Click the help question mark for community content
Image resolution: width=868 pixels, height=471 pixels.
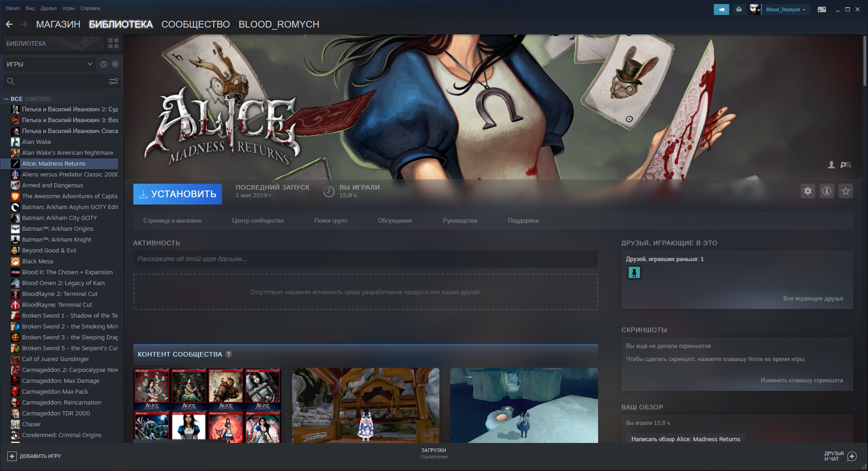[229, 354]
